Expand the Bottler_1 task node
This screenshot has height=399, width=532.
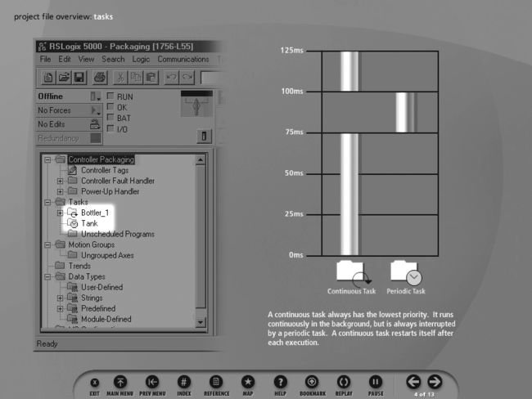click(60, 213)
